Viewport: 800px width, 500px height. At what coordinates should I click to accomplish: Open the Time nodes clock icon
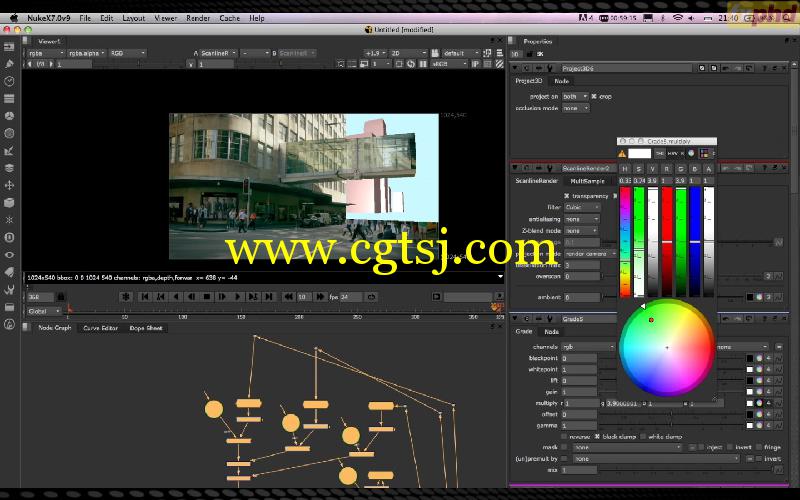click(x=9, y=81)
